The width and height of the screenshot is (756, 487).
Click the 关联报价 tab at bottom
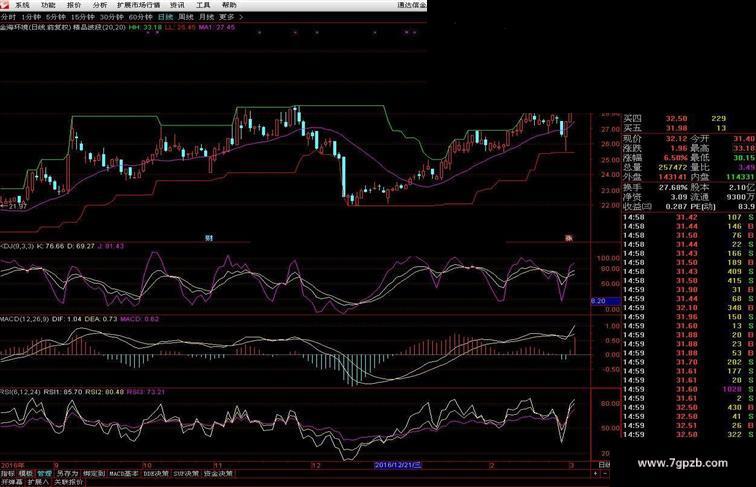click(68, 482)
